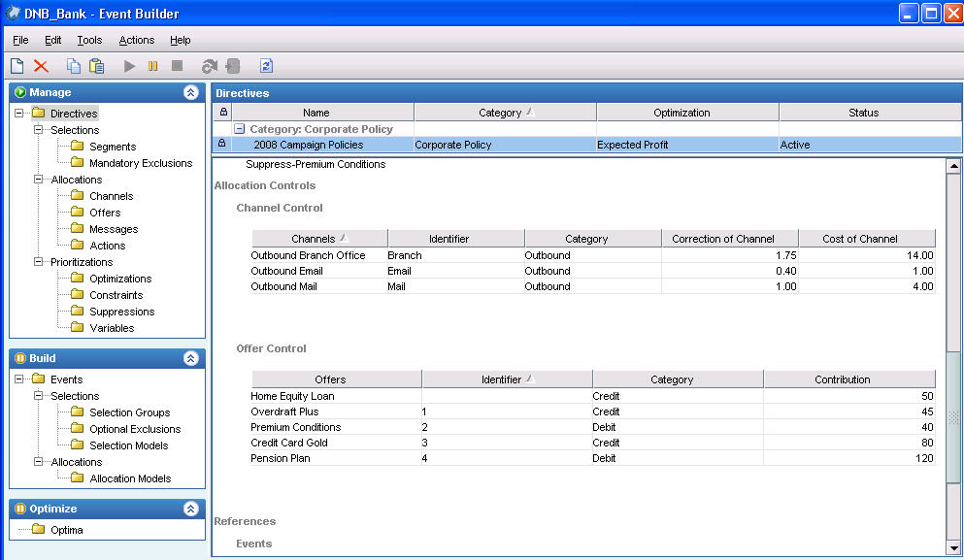The image size is (964, 560).
Task: Click the red Delete X icon
Action: [x=41, y=66]
